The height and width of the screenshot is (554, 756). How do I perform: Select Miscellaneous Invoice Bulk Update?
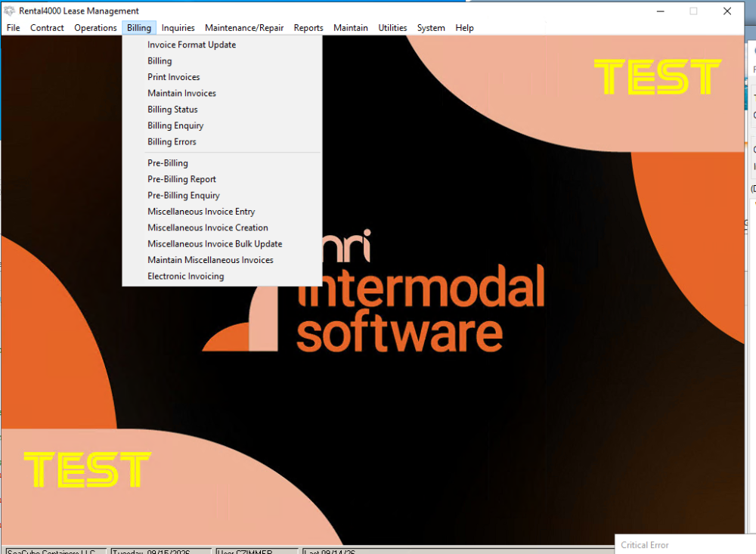click(222, 244)
